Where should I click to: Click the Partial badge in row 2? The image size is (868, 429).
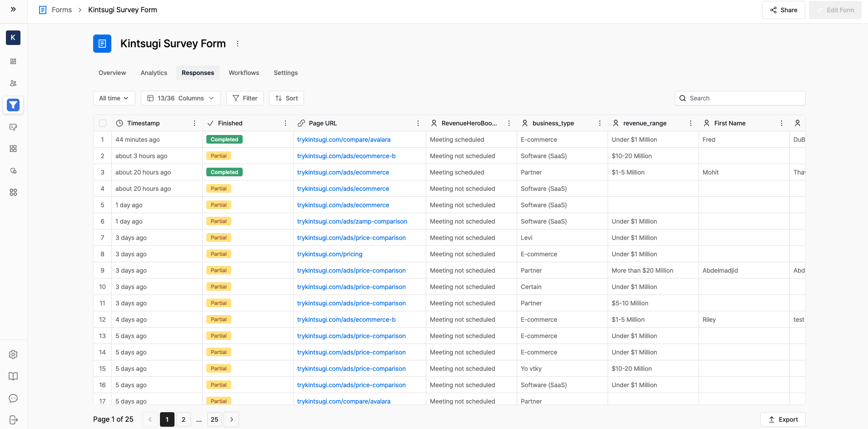coord(219,156)
